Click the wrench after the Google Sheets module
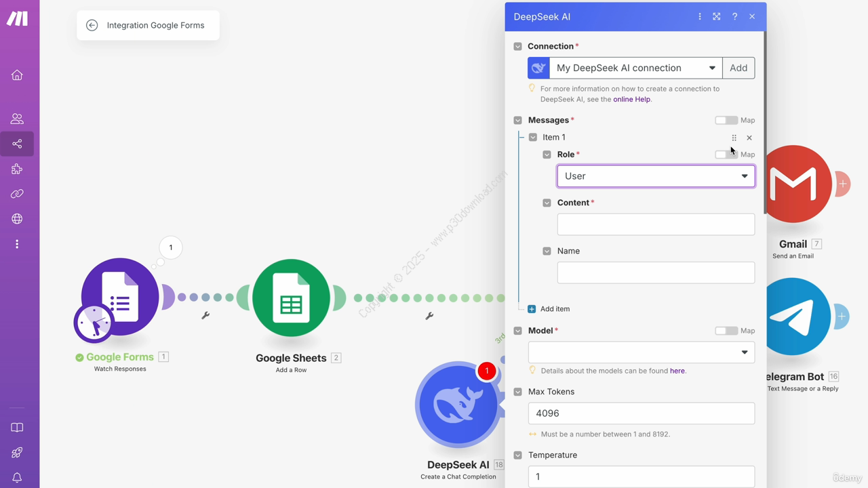Image resolution: width=868 pixels, height=488 pixels. coord(429,316)
